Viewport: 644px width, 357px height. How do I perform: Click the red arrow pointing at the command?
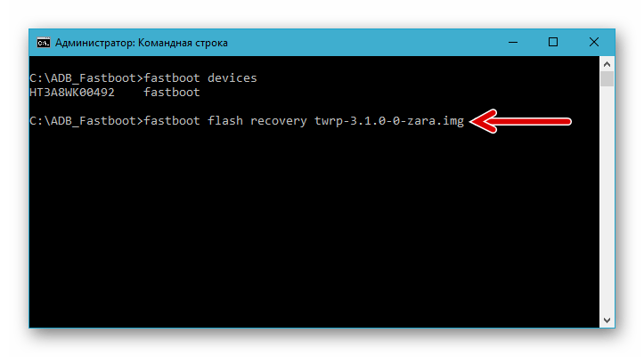pos(520,121)
